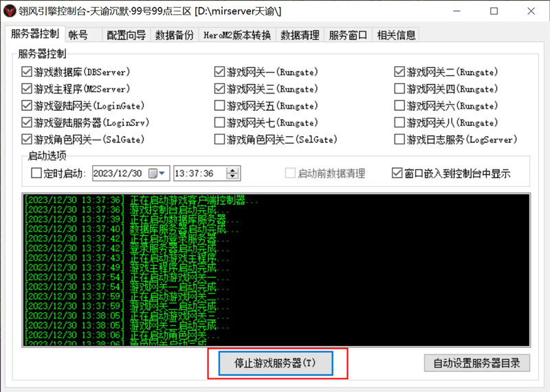Open the 配置向导 tab
This screenshot has width=550, height=392.
pos(126,35)
